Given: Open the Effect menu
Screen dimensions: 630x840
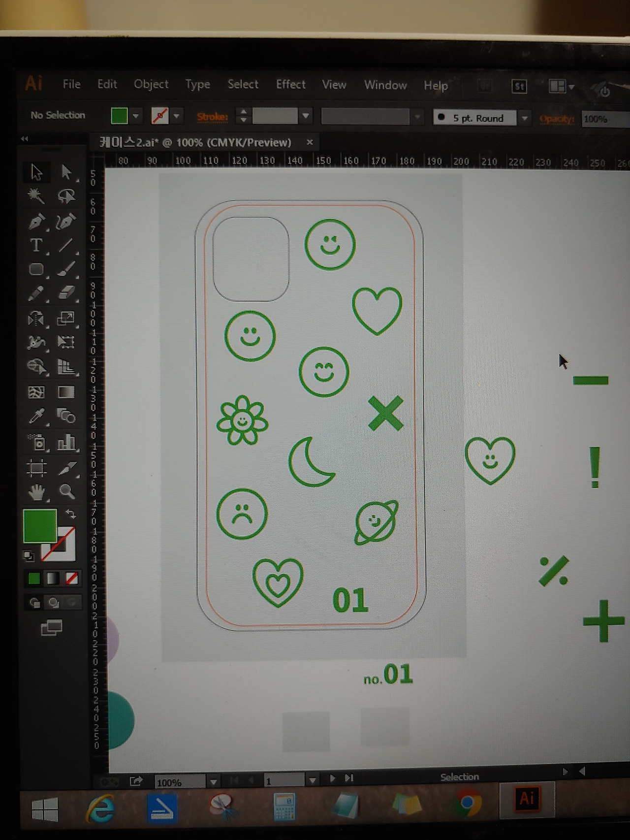Looking at the screenshot, I should pos(291,85).
